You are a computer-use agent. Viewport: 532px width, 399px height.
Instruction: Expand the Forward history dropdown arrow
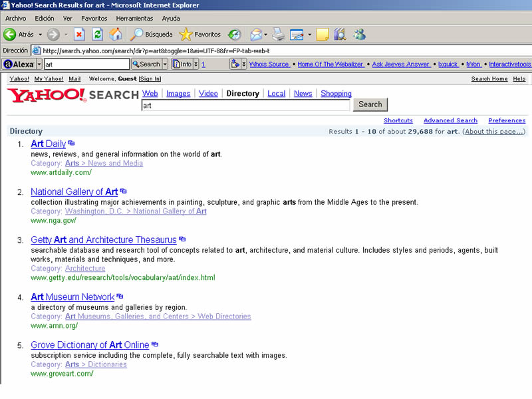click(66, 35)
